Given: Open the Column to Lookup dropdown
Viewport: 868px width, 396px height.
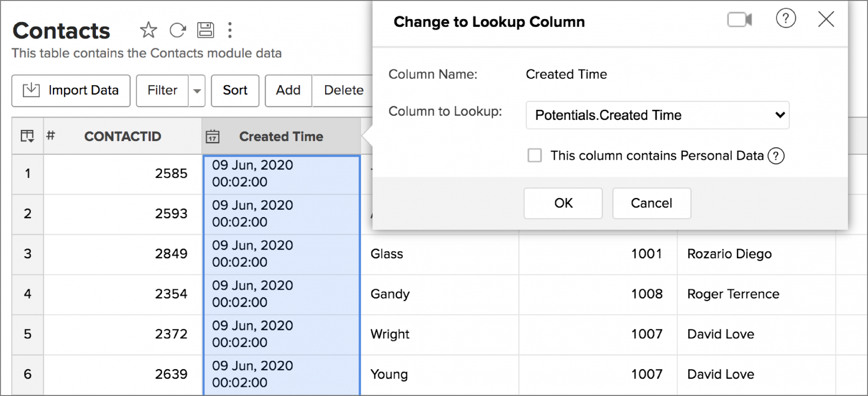Looking at the screenshot, I should [x=657, y=115].
